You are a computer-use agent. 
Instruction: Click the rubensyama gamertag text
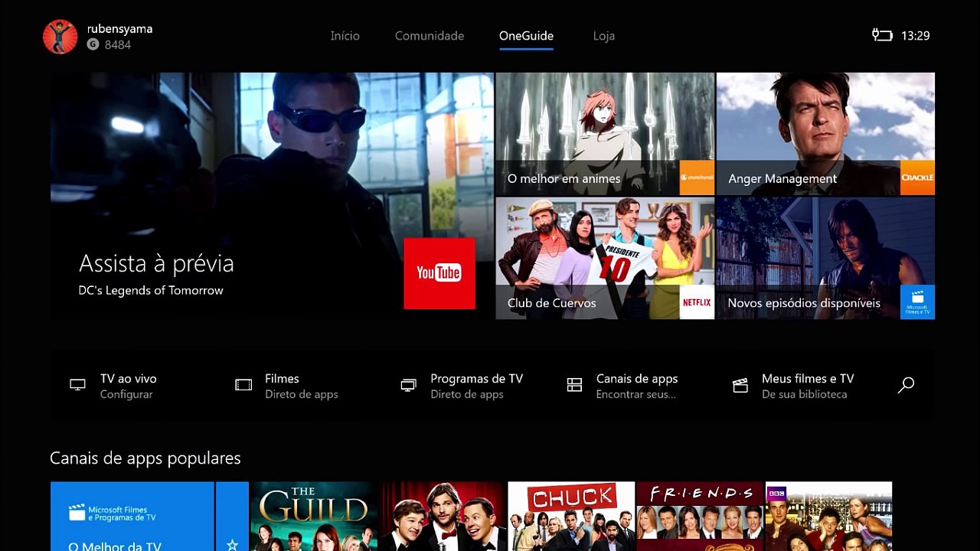click(119, 29)
